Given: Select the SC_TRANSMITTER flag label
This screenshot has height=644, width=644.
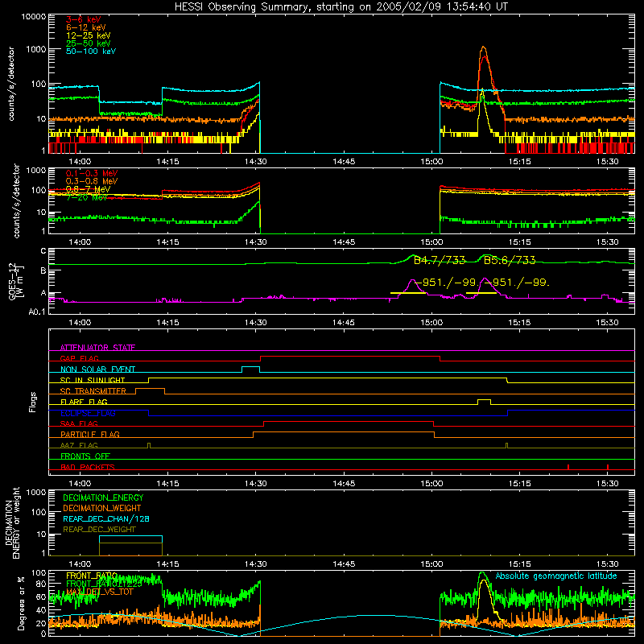Looking at the screenshot, I should click(x=93, y=391).
